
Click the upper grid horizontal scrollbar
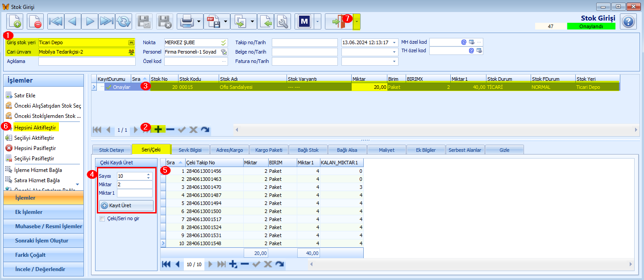[436, 130]
